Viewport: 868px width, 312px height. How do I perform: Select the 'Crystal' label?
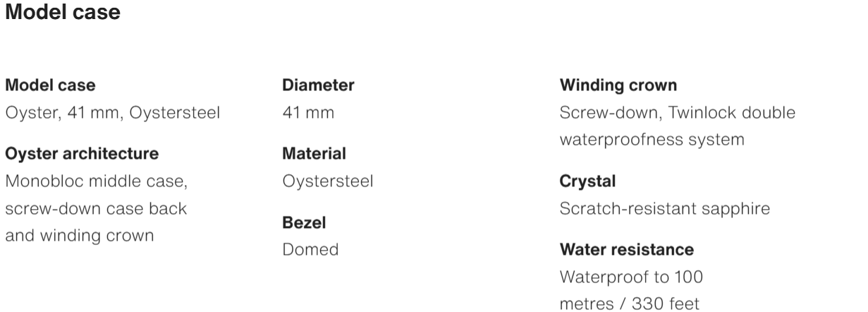click(587, 181)
